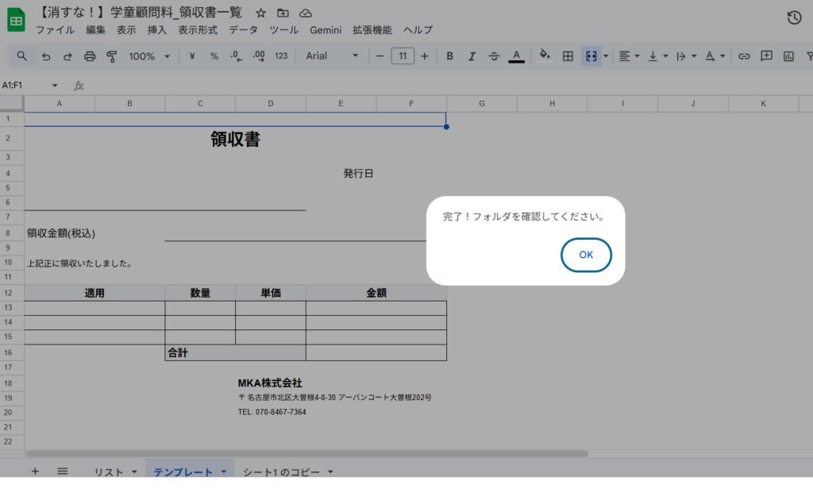Toggle italic formatting

click(x=472, y=56)
